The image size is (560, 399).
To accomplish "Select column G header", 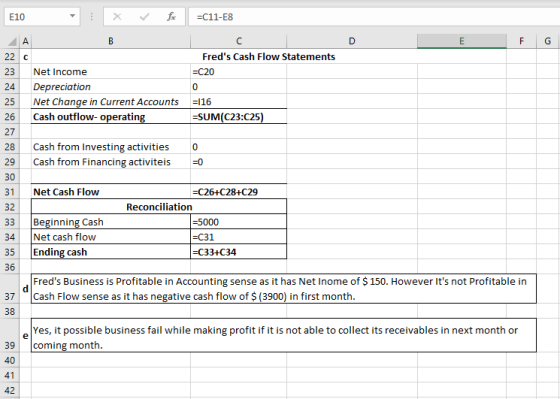I will pos(548,41).
